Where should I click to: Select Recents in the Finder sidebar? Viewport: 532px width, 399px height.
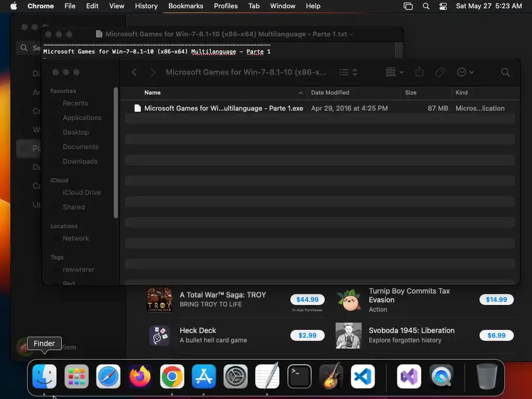pyautogui.click(x=75, y=103)
